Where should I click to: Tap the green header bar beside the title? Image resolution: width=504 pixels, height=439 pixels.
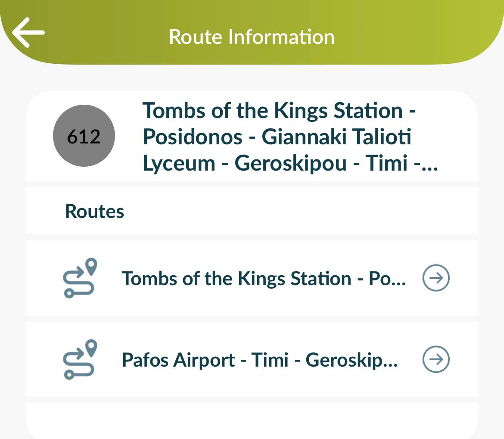(x=418, y=35)
